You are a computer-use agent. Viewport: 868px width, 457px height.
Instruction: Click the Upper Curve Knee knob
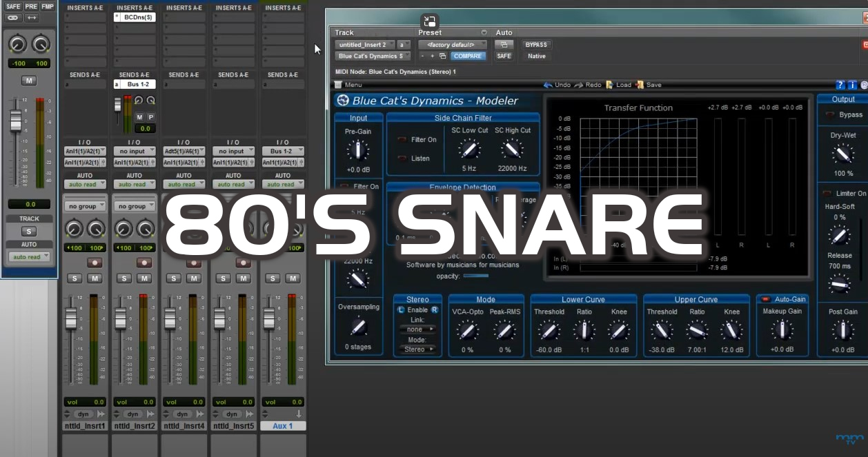point(731,331)
